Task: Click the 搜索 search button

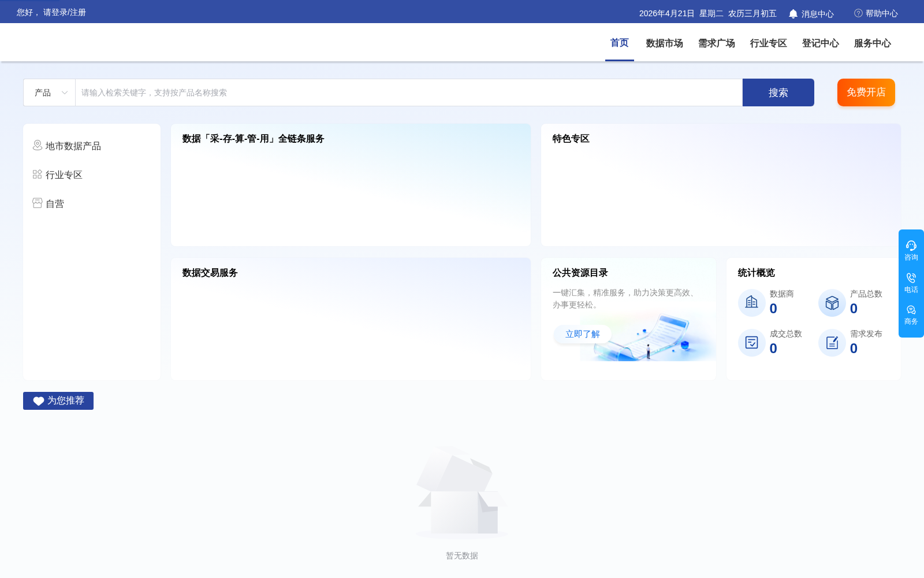Action: pyautogui.click(x=778, y=92)
